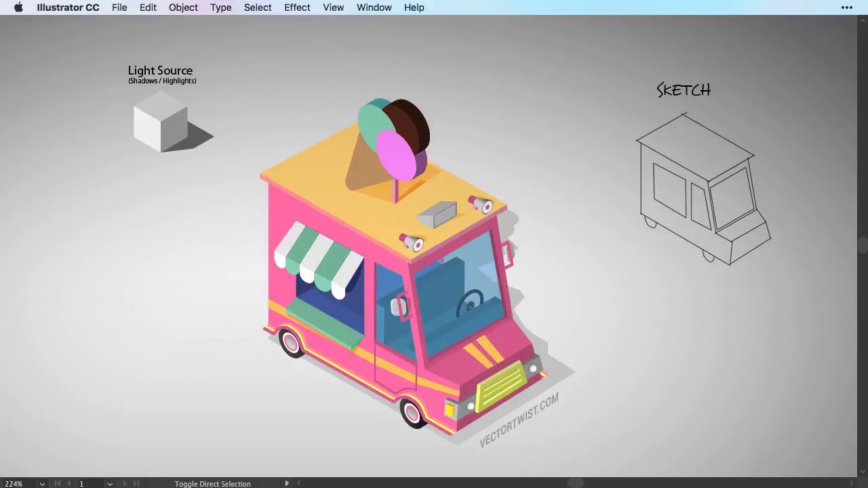Viewport: 868px width, 488px height.
Task: Click the artboard number field showing 1
Action: [90, 484]
